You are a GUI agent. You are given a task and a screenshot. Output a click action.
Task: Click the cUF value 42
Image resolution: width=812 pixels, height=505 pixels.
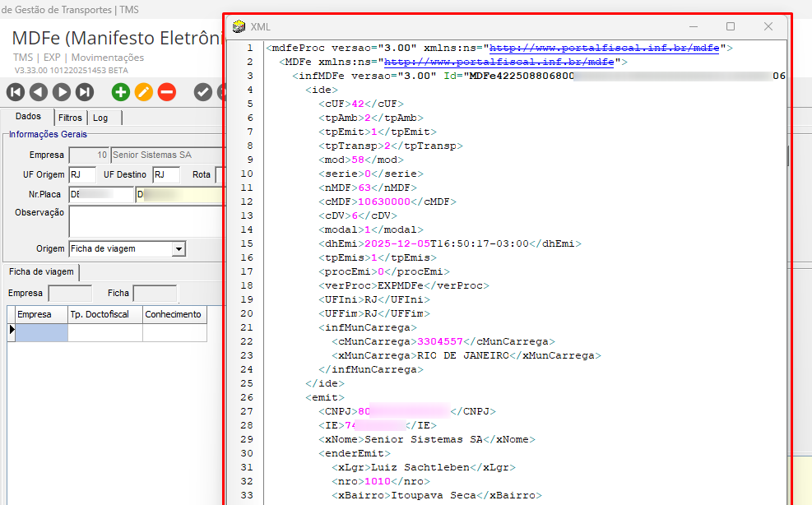[358, 104]
